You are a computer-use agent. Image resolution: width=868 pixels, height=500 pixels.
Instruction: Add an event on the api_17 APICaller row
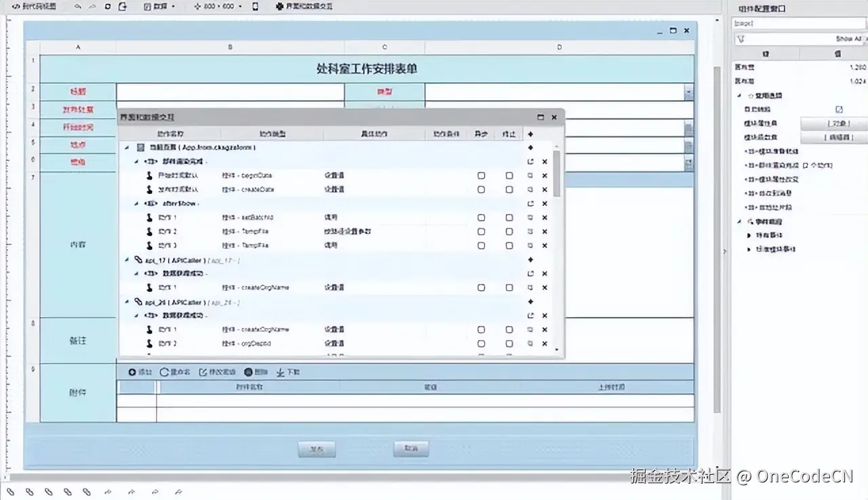pyautogui.click(x=530, y=260)
